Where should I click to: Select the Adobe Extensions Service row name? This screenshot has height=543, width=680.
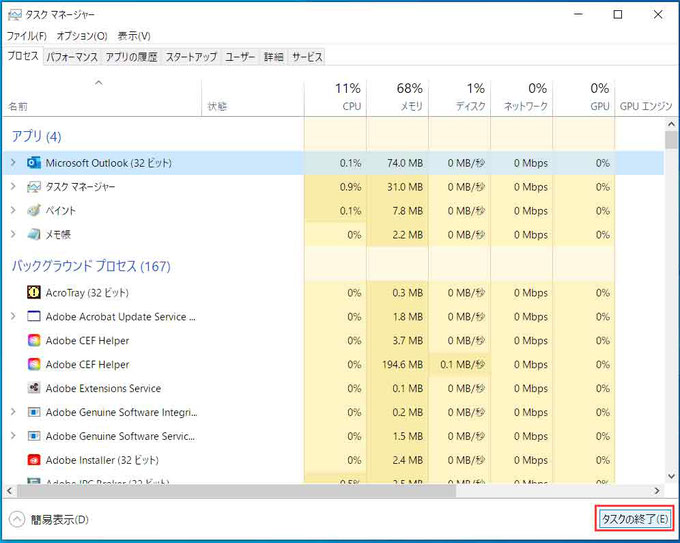coord(103,388)
